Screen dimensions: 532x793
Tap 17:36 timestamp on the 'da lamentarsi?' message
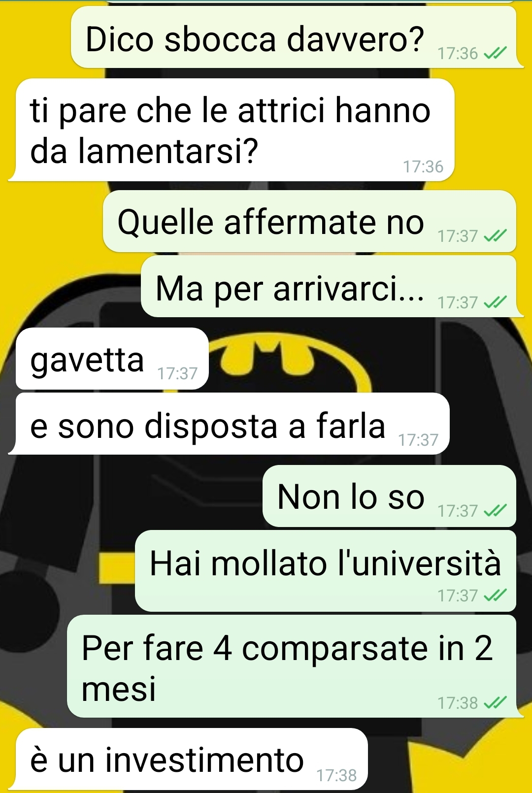click(x=423, y=167)
